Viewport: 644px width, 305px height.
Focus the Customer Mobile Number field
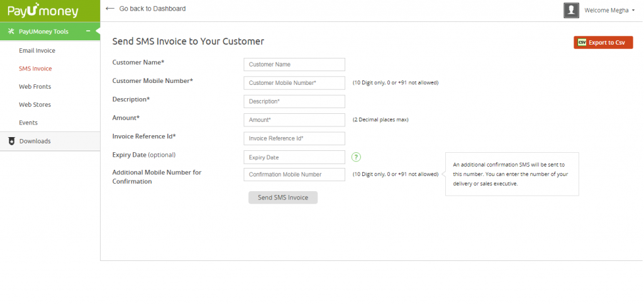[x=294, y=83]
